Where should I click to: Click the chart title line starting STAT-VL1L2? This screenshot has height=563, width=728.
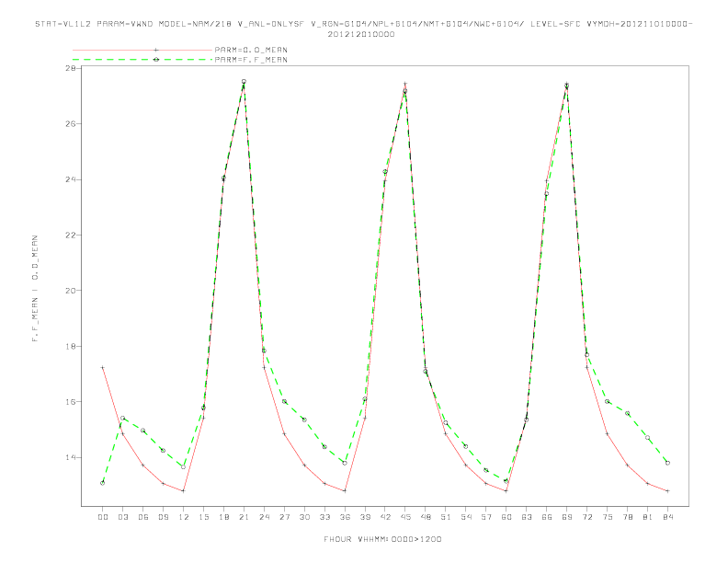[x=363, y=24]
